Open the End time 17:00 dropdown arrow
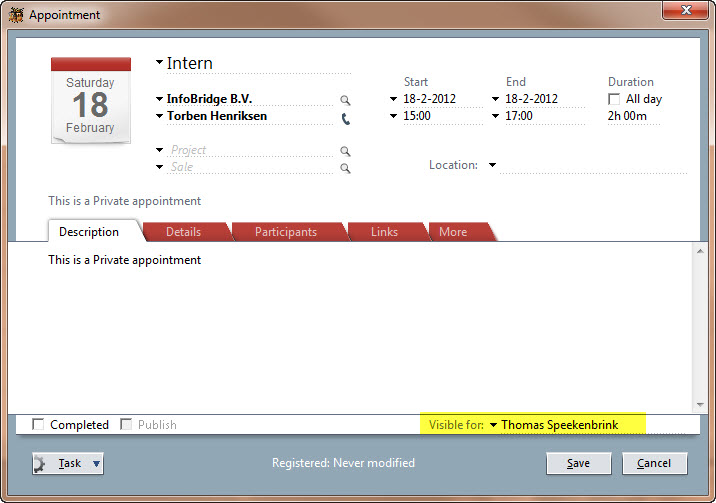This screenshot has width=716, height=503. [x=495, y=116]
